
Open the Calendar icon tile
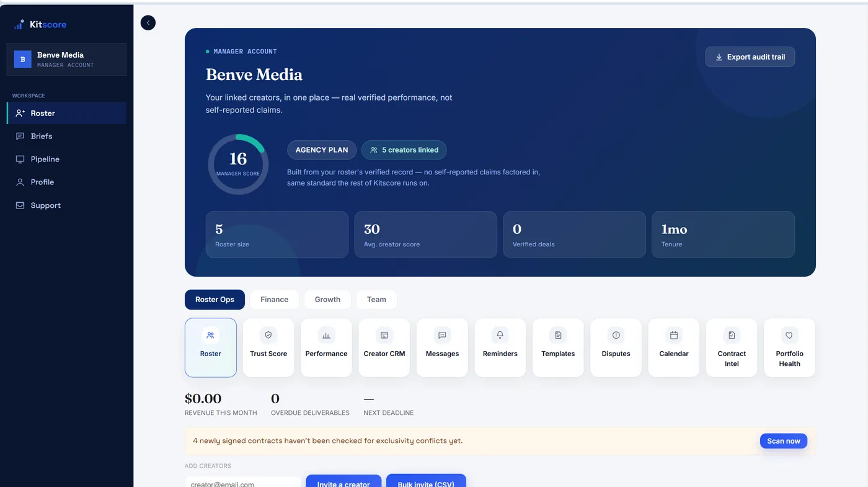[674, 347]
